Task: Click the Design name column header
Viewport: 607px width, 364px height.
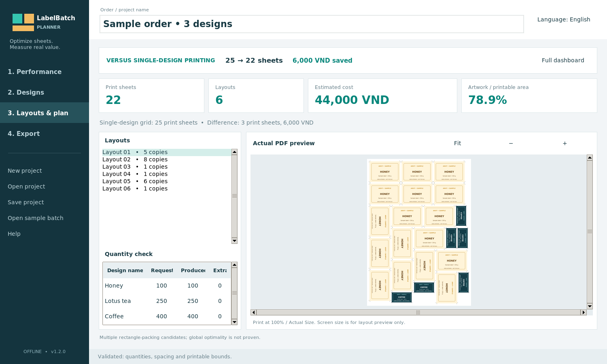Action: (x=125, y=271)
